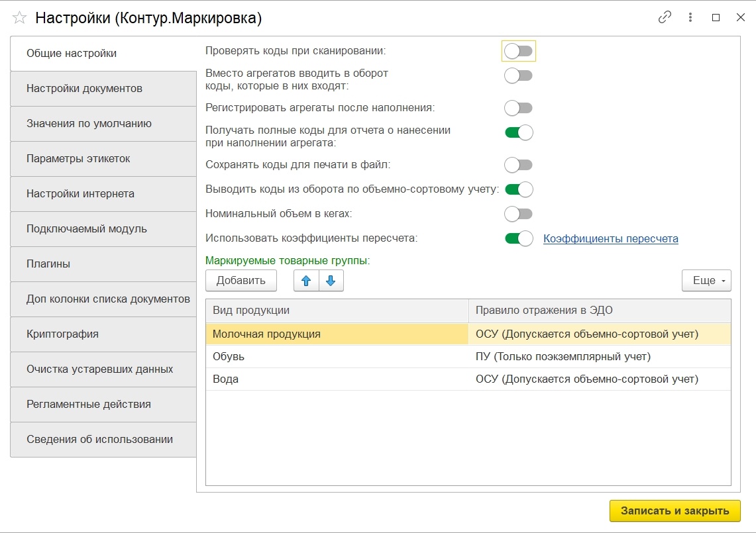Click 'ПУ (Только поэкземплярный учет)' cell
756x533 pixels.
[x=600, y=357]
